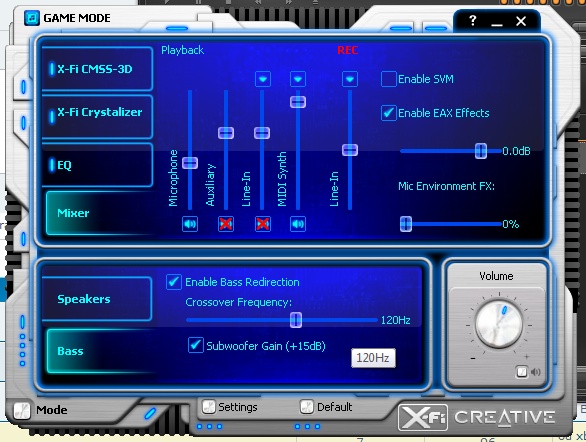
Task: Click the MIDI Synth slider handle
Action: (298, 102)
